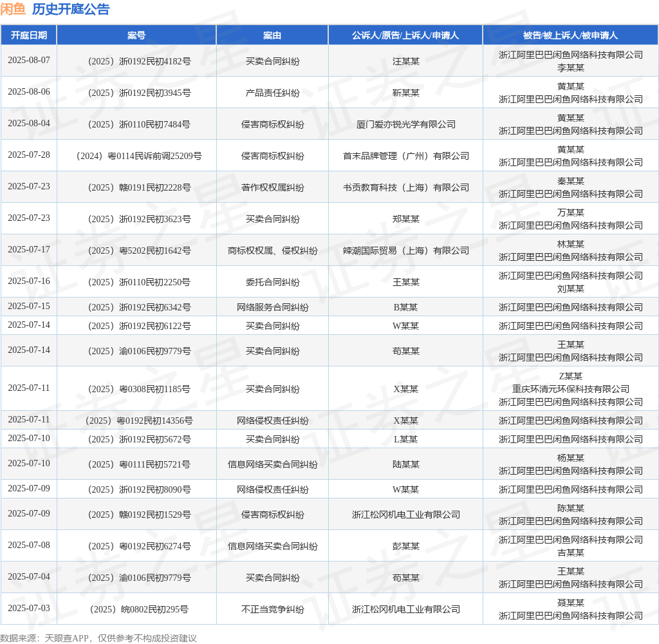
Task: Click cause 不正当竞争纠纷
Action: [273, 609]
